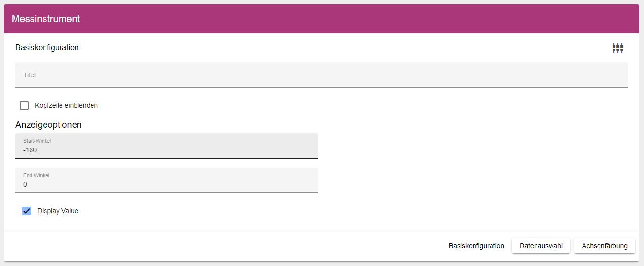Viewport: 644px width, 266px height.
Task: Select the End-Winkel input field
Action: pyautogui.click(x=167, y=180)
